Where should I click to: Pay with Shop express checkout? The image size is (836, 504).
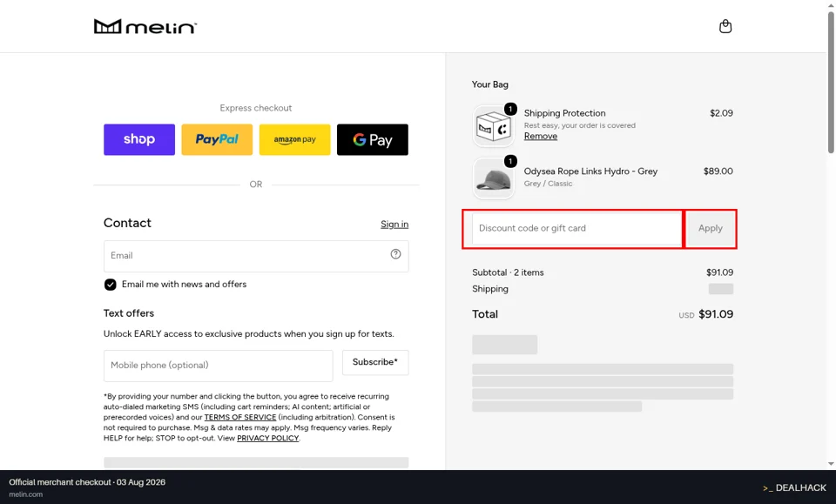pos(139,139)
